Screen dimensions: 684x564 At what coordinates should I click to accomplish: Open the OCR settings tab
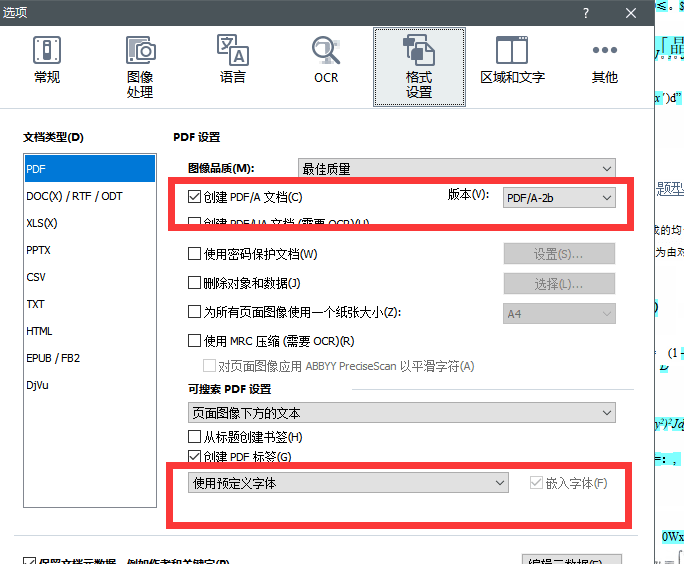[326, 60]
